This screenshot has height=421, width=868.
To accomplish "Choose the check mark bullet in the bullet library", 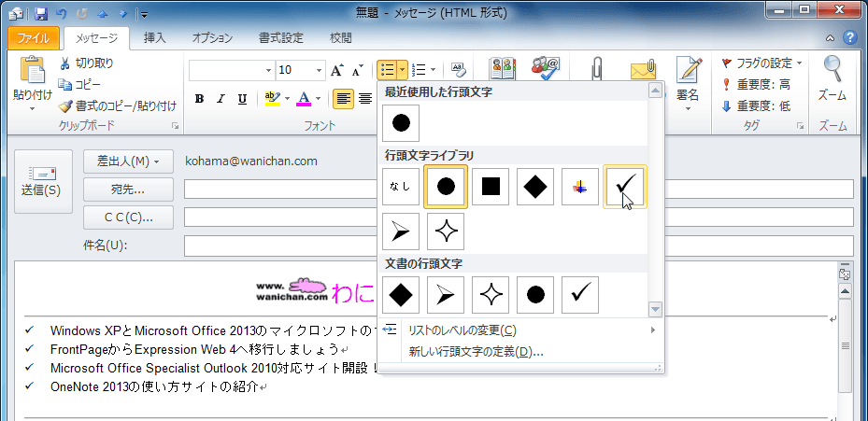I will [625, 187].
